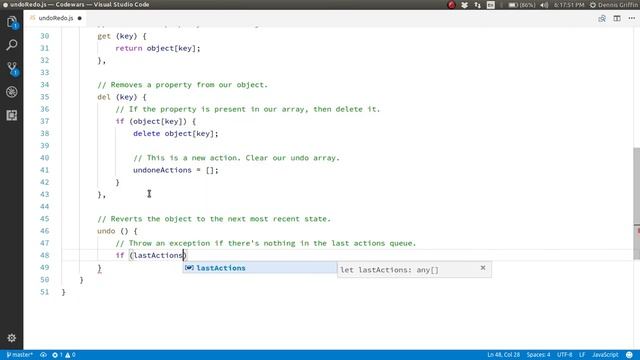Click the vertical editor scrollbar thumb
Viewport: 640px width, 360px height.
636,203
